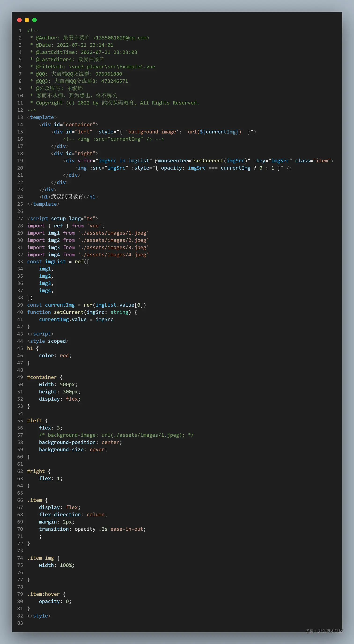Click the "opacity: 0;" declaration
This screenshot has height=644, width=354.
tap(55, 602)
